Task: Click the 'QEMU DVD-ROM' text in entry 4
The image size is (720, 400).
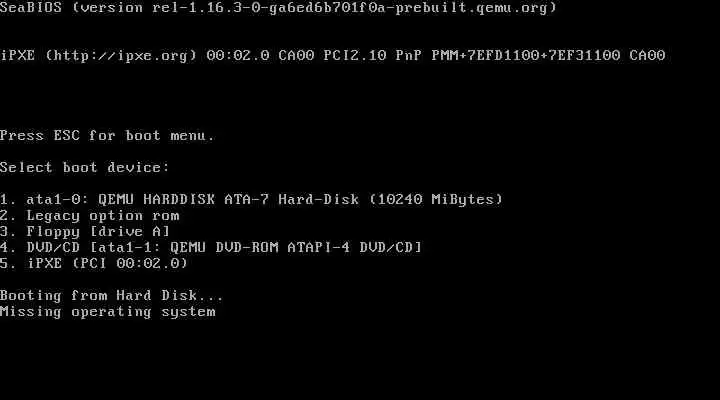Action: (x=224, y=247)
